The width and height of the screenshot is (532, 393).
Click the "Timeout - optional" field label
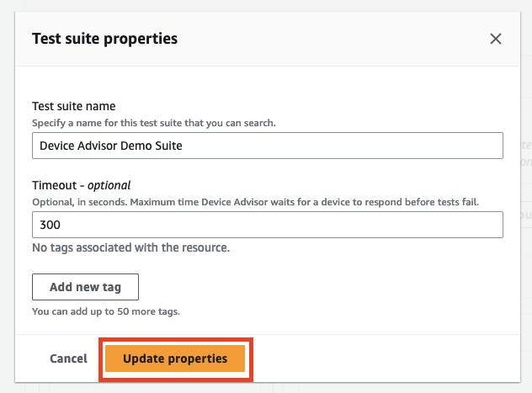pyautogui.click(x=82, y=185)
